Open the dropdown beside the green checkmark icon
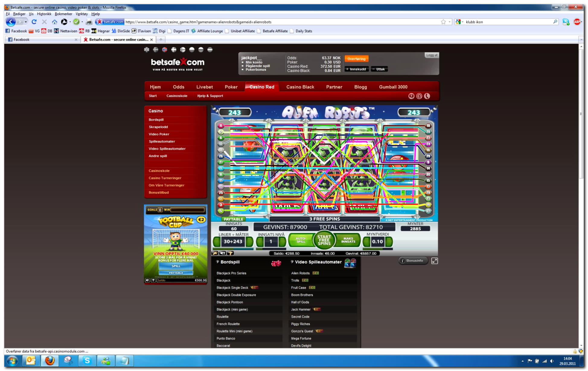The width and height of the screenshot is (588, 371). [x=82, y=22]
